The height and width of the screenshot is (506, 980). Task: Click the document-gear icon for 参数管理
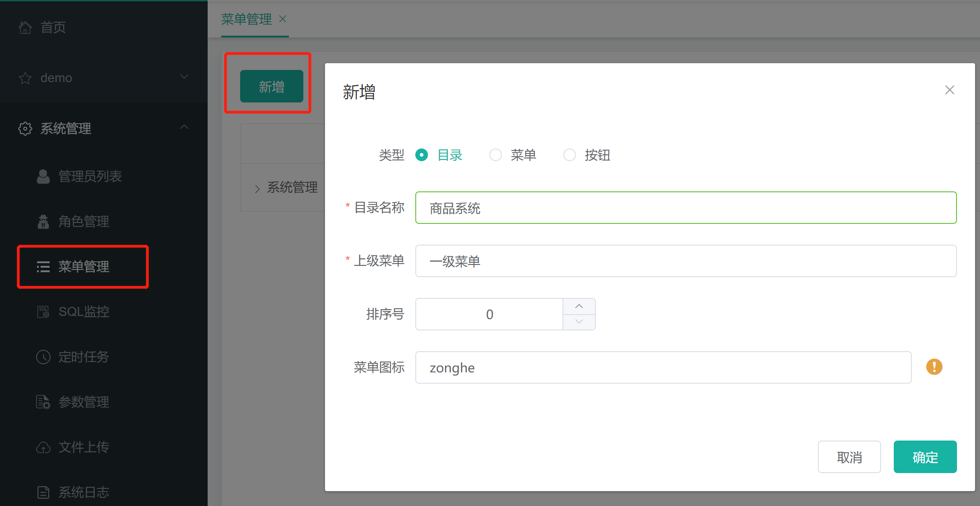[x=43, y=402]
